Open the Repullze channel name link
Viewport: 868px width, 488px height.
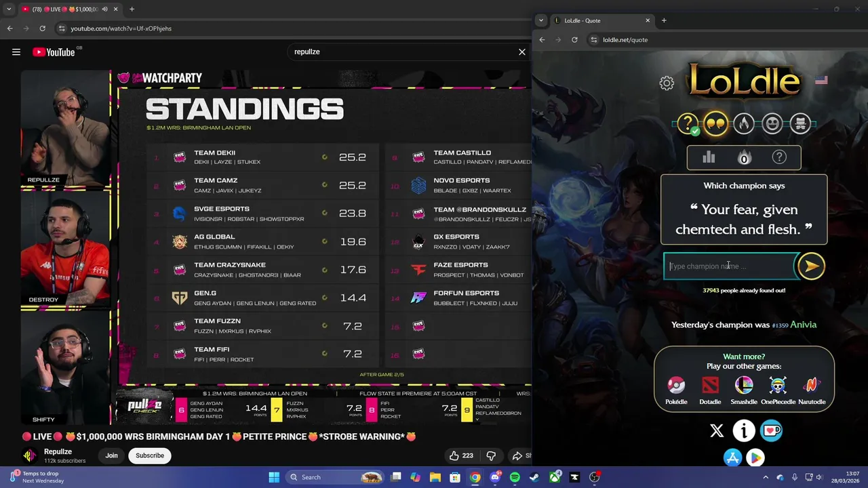pyautogui.click(x=58, y=451)
